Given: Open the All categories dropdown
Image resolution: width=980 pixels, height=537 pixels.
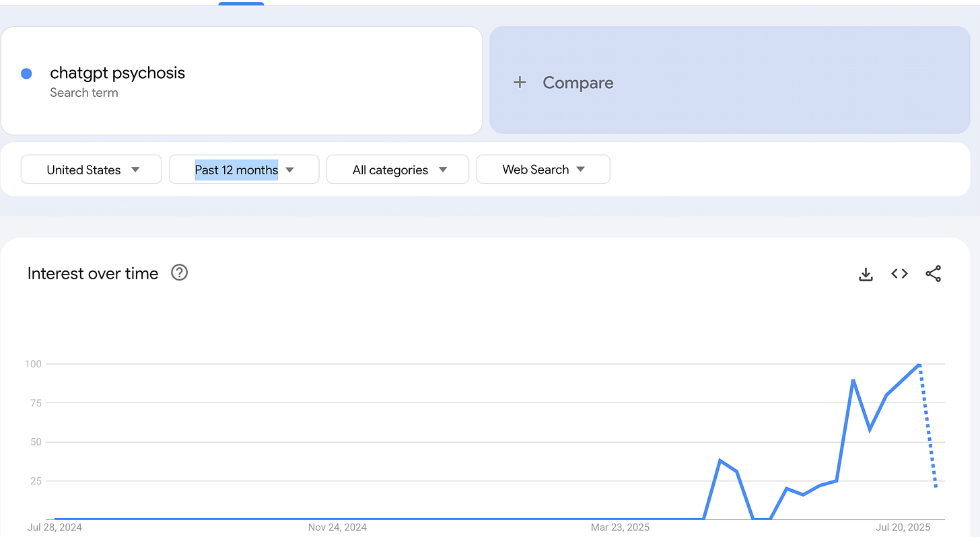Looking at the screenshot, I should click(398, 169).
